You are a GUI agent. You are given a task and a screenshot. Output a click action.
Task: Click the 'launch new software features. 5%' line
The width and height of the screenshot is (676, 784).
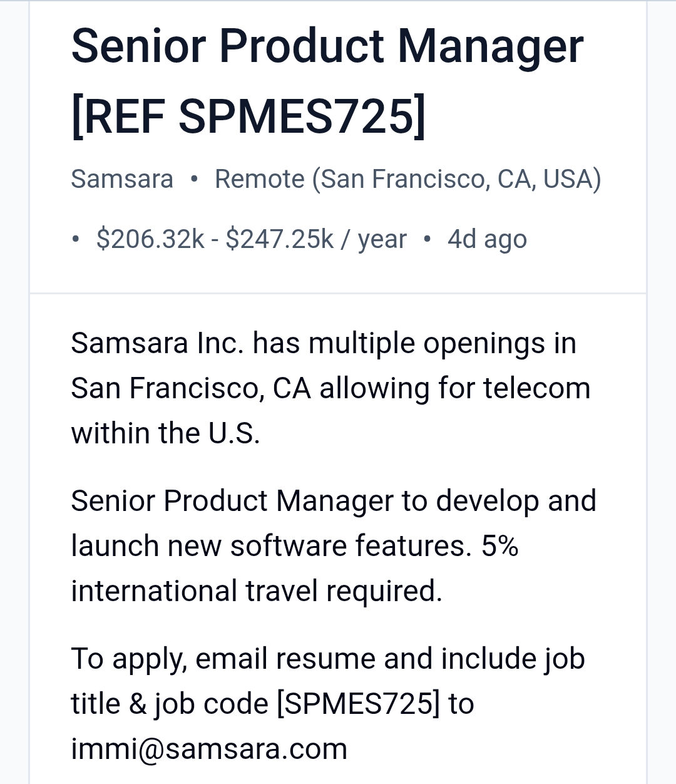coord(295,546)
